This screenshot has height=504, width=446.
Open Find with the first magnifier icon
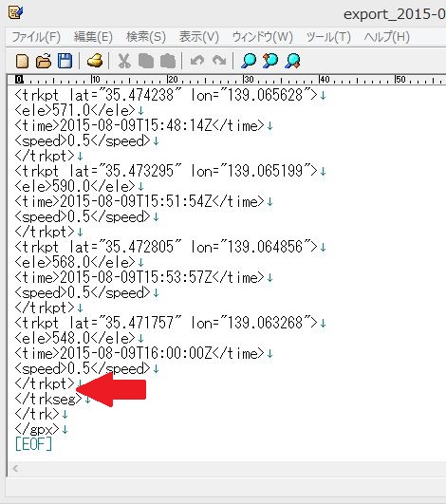click(x=249, y=61)
